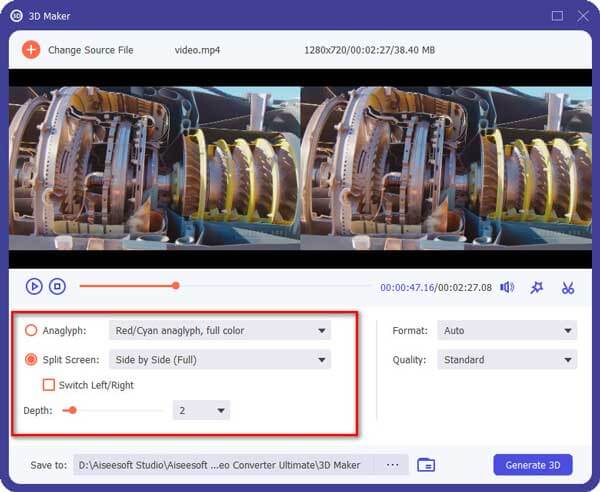Image resolution: width=600 pixels, height=492 pixels.
Task: Click the Generate 3D button
Action: click(533, 464)
